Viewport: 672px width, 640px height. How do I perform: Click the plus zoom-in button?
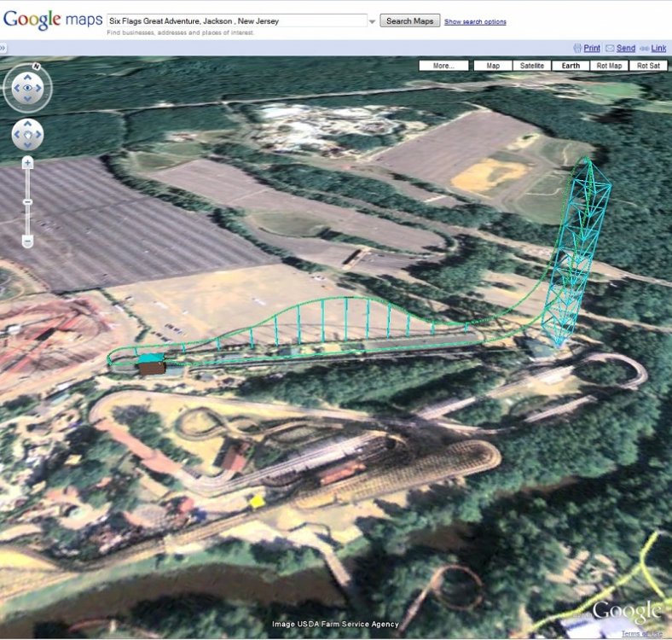(27, 162)
